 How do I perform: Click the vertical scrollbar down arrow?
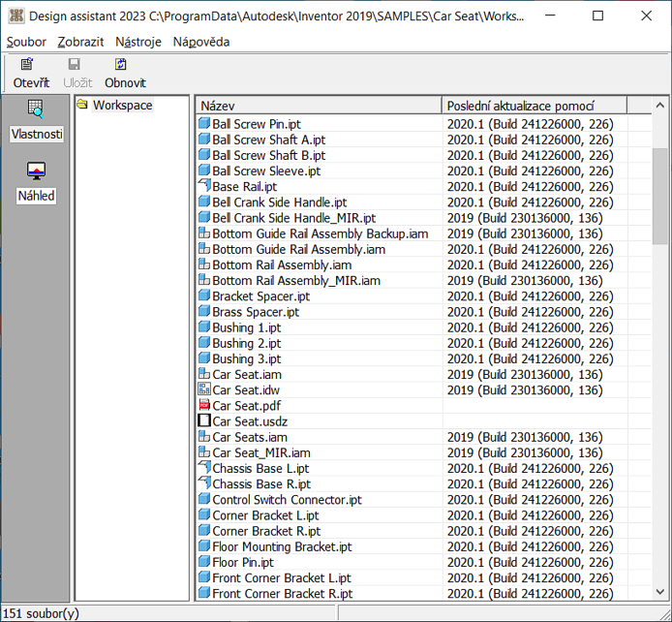660,592
